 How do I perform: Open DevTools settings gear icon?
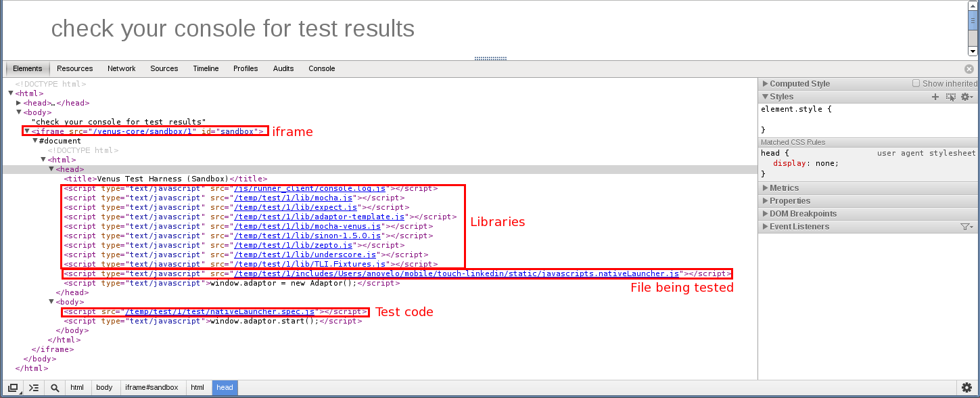coord(967,387)
